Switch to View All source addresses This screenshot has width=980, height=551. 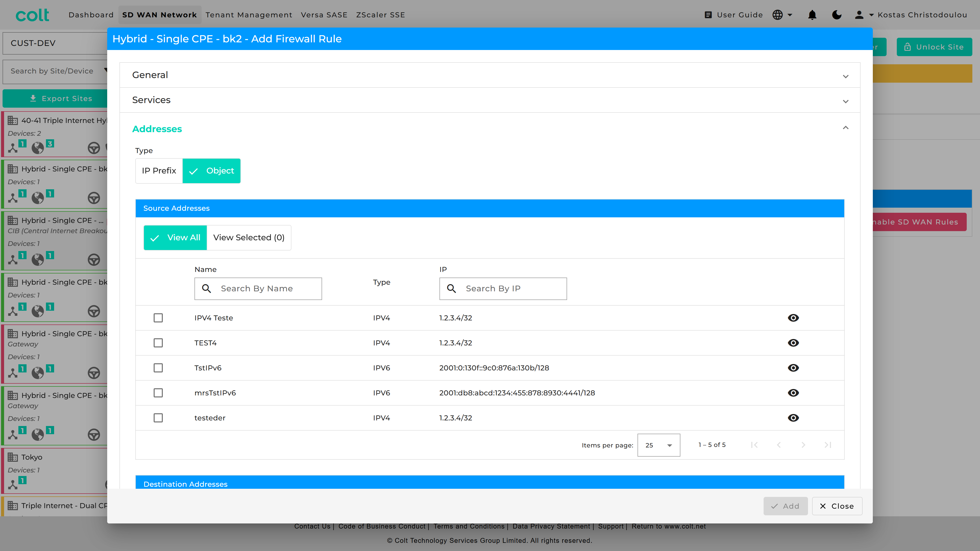click(x=175, y=238)
